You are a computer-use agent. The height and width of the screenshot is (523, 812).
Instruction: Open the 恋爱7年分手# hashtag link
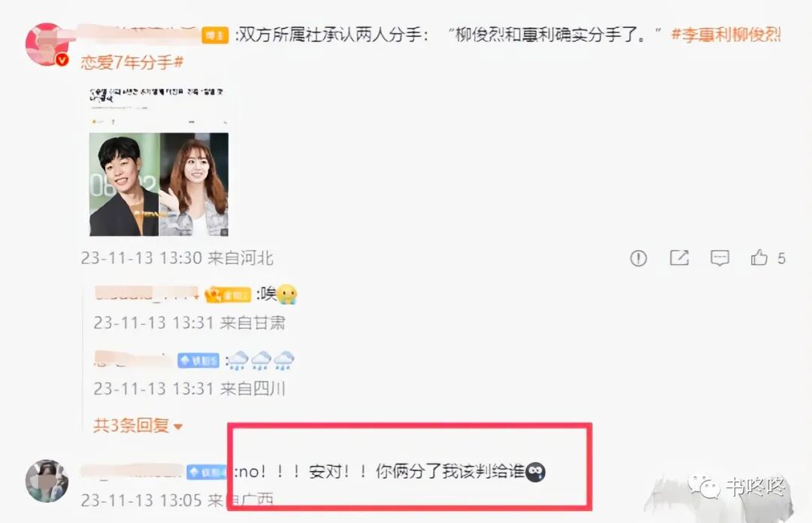click(132, 62)
